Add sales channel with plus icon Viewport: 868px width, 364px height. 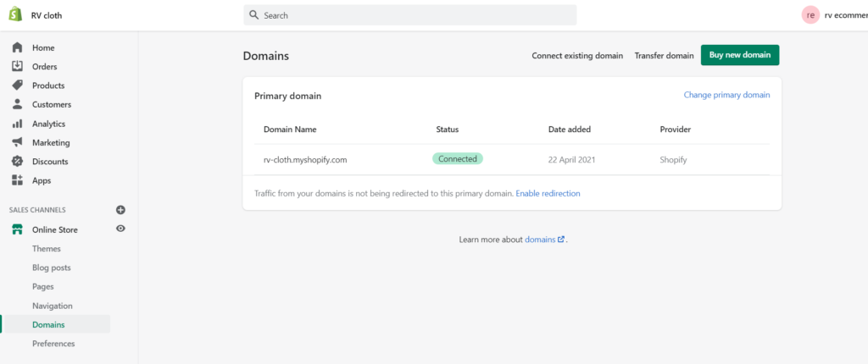tap(120, 210)
